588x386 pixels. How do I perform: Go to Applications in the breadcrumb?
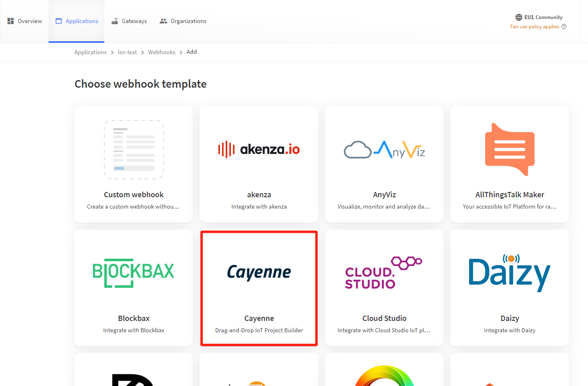tap(91, 52)
